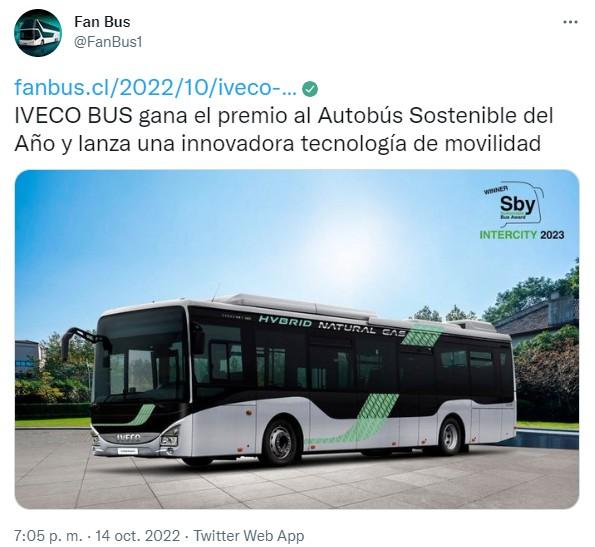Viewport: 595px width, 547px height.
Task: Click the 14 oct. 2022 date
Action: tap(137, 536)
